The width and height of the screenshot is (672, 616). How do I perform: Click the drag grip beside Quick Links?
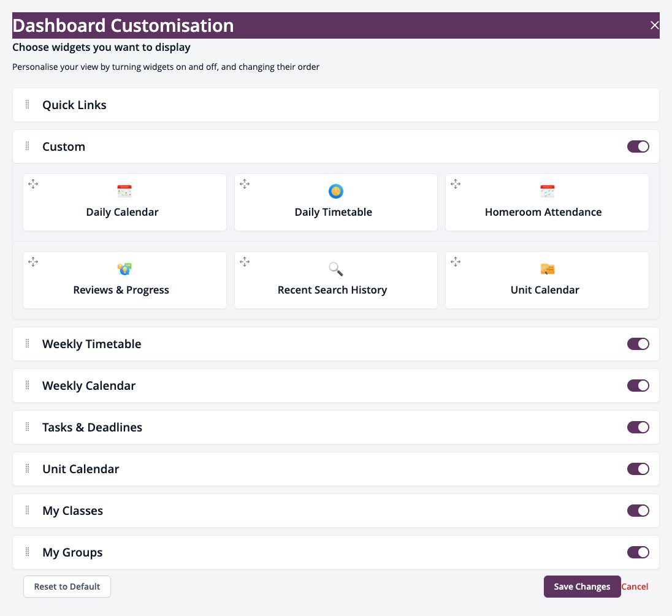pyautogui.click(x=27, y=105)
